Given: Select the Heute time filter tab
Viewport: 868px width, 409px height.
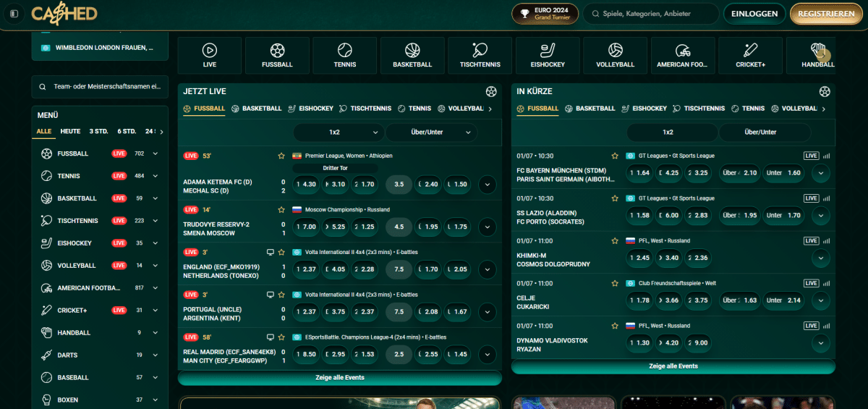Looking at the screenshot, I should (x=71, y=132).
